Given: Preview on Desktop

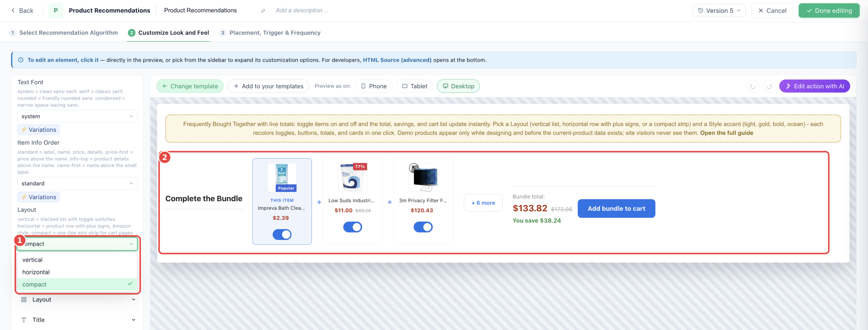Looking at the screenshot, I should pos(458,86).
